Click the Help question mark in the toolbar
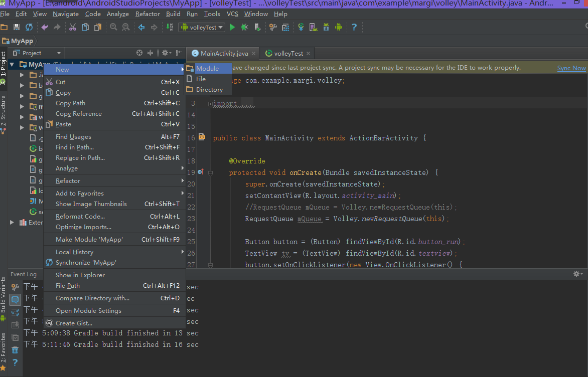The image size is (588, 377). pos(354,27)
